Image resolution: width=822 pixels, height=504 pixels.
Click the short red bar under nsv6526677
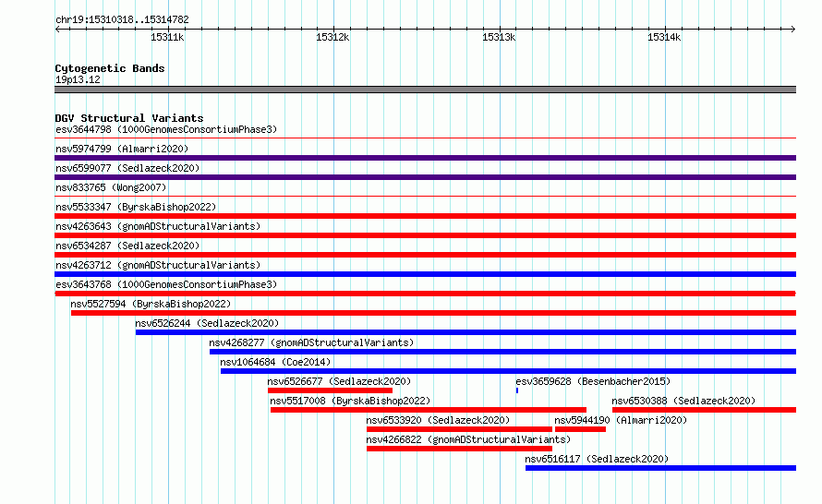(x=330, y=390)
